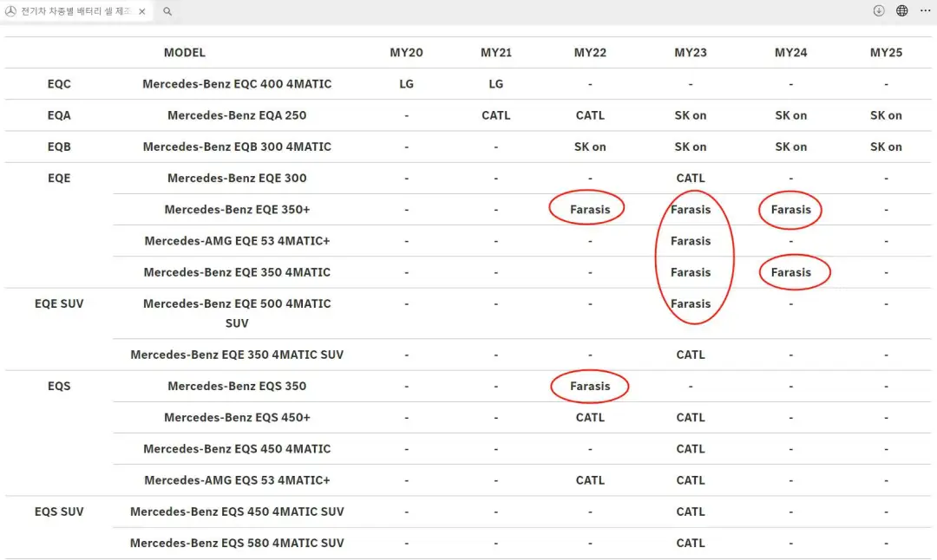The image size is (937, 560).
Task: Click the search magnifier icon
Action: pyautogui.click(x=167, y=11)
